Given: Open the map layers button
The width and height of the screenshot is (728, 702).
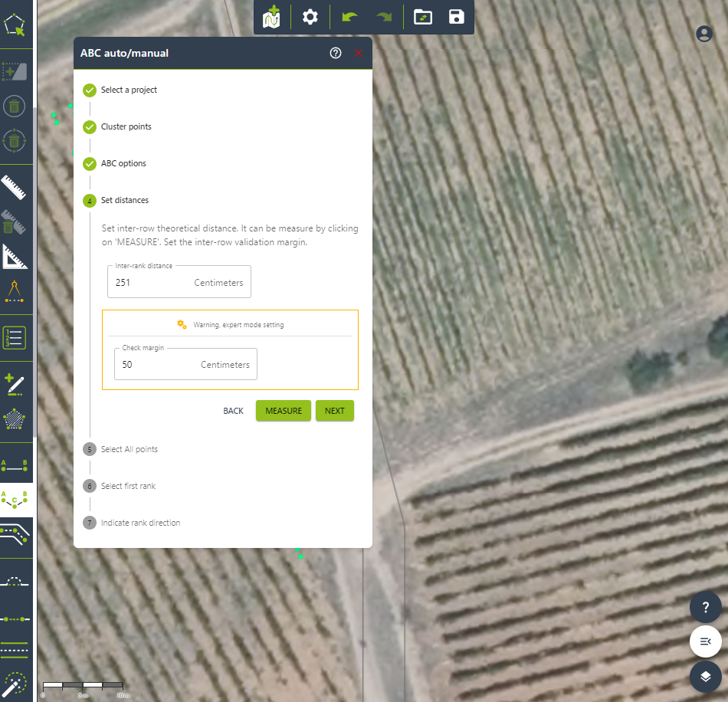Looking at the screenshot, I should (706, 676).
